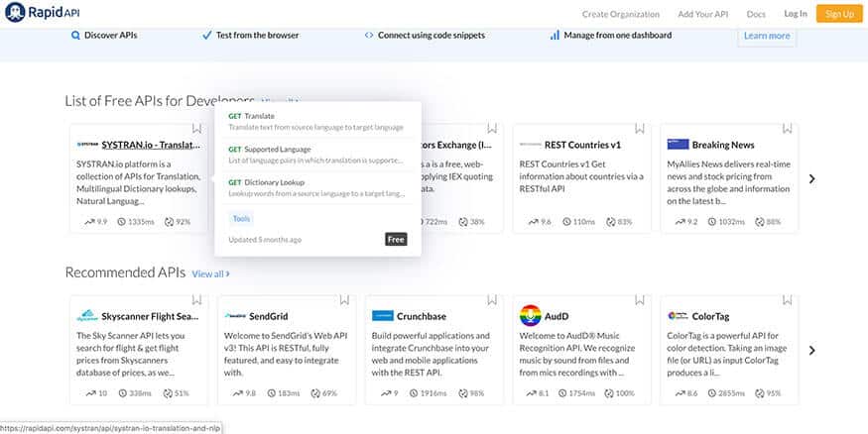
Task: Click the SendGrid logo icon
Action: coord(235,316)
